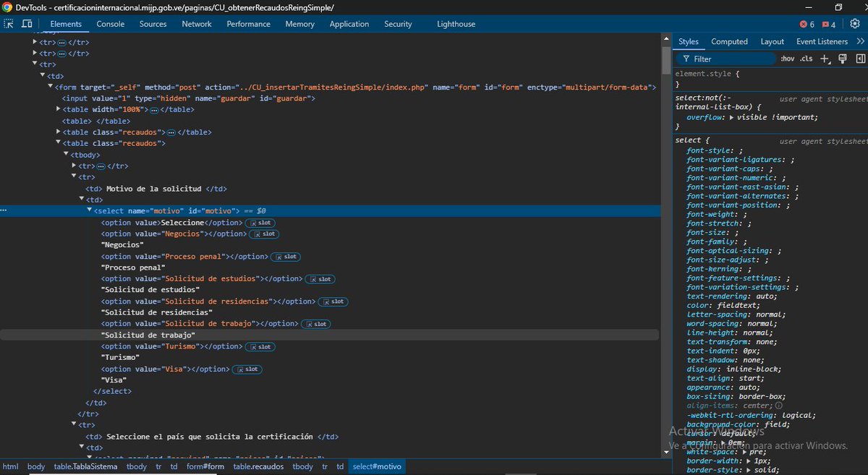Click the "Proceso penal" text node

tap(133, 268)
